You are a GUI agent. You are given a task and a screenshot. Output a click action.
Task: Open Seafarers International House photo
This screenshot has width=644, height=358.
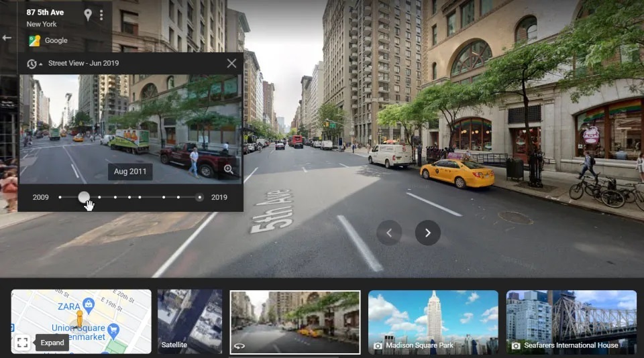point(571,321)
